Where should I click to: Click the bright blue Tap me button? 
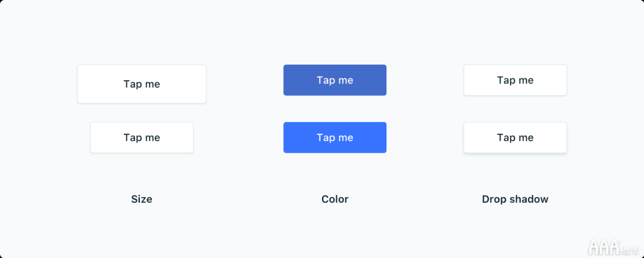pos(335,138)
